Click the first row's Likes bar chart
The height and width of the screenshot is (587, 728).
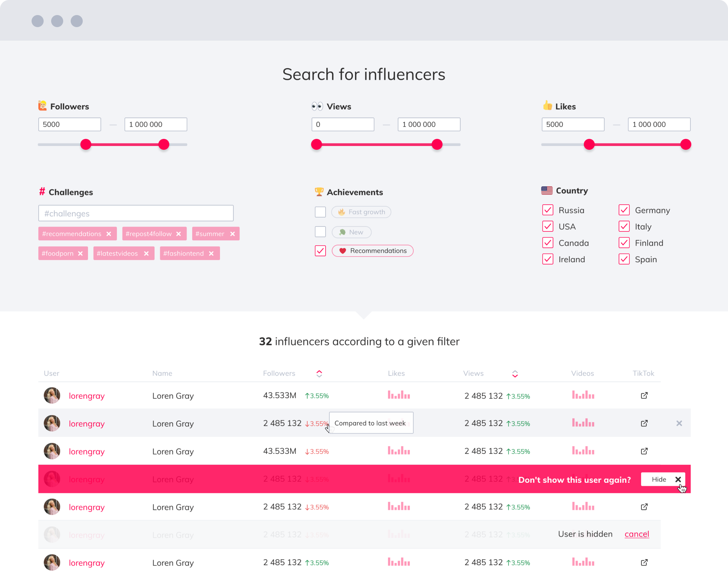[399, 395]
